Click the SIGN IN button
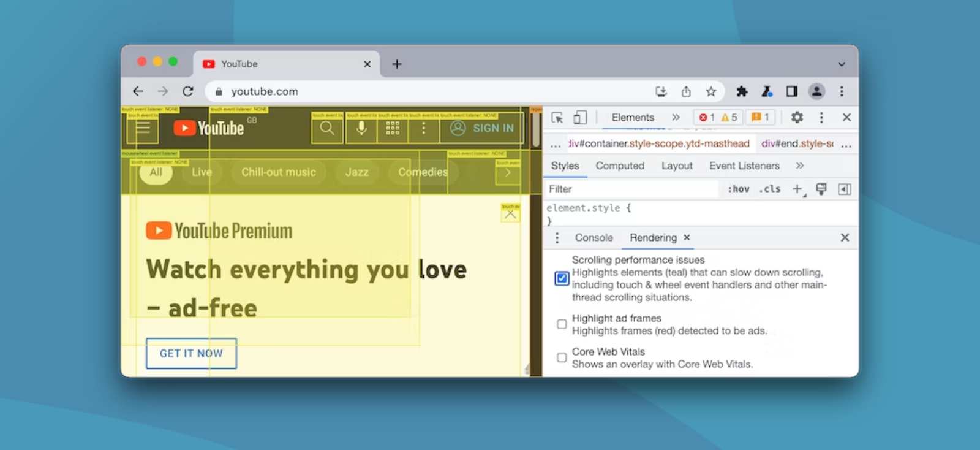Image resolution: width=980 pixels, height=450 pixels. tap(482, 128)
